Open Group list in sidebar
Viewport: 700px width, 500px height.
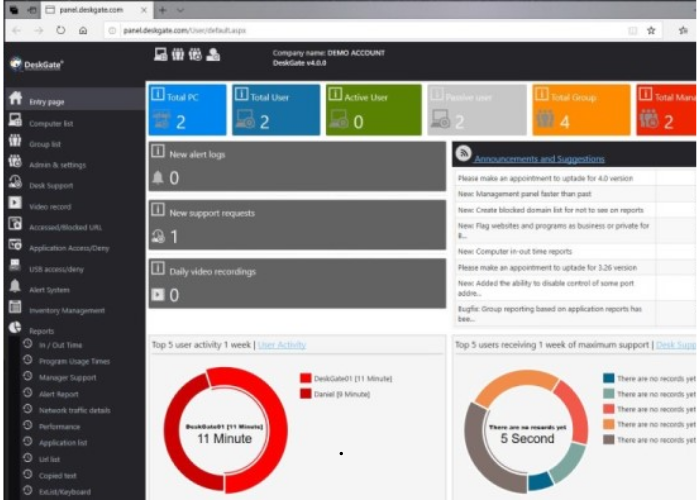click(45, 144)
